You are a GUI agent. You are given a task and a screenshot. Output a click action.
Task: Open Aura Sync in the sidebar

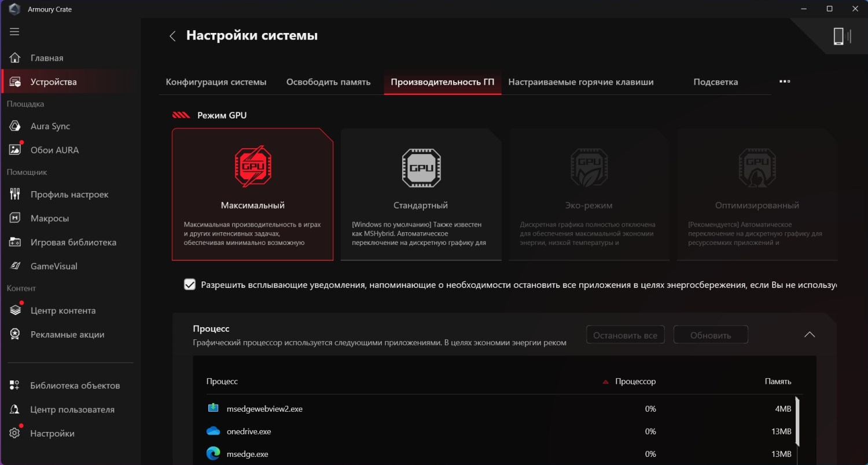coord(71,126)
